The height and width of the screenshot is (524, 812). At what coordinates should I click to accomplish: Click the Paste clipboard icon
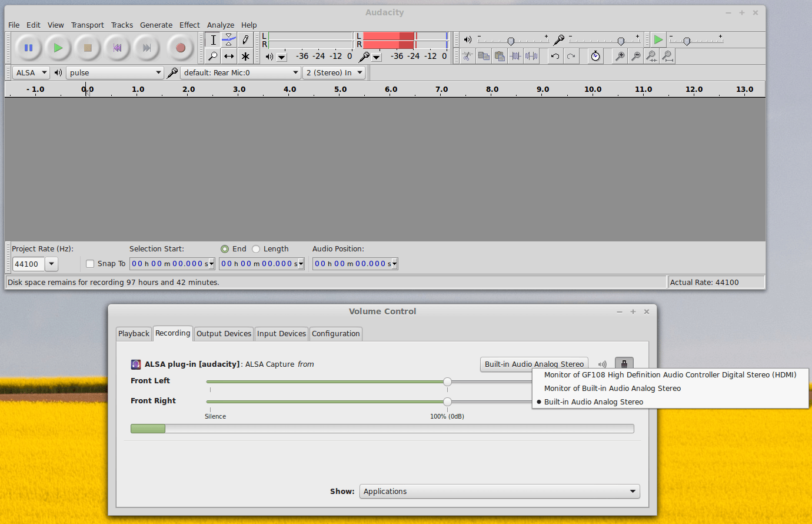click(500, 56)
